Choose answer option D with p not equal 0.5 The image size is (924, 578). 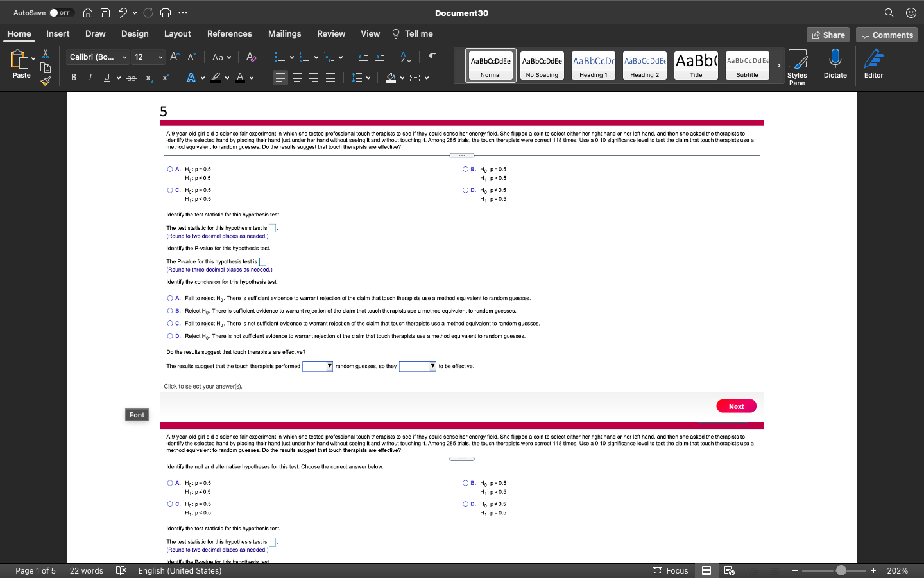click(x=464, y=190)
